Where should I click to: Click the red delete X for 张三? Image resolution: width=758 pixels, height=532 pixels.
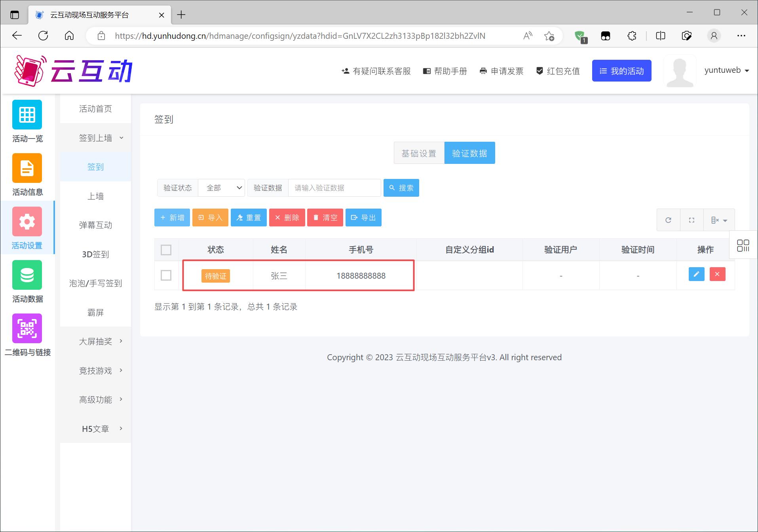(x=717, y=274)
